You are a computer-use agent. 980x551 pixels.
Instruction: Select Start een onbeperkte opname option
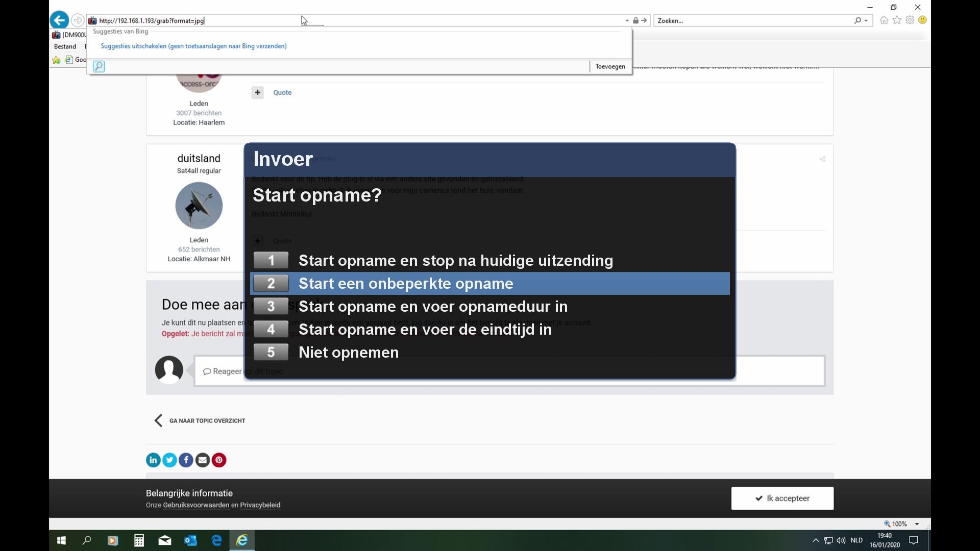[x=406, y=284]
